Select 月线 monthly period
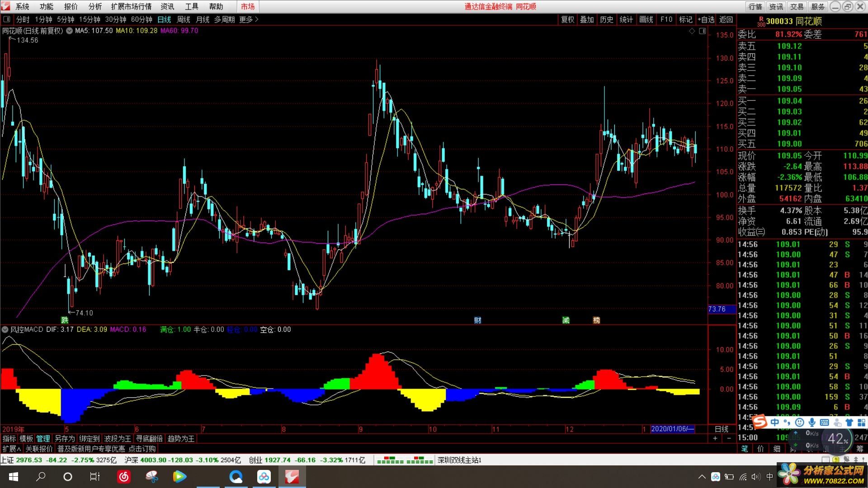 pos(203,19)
